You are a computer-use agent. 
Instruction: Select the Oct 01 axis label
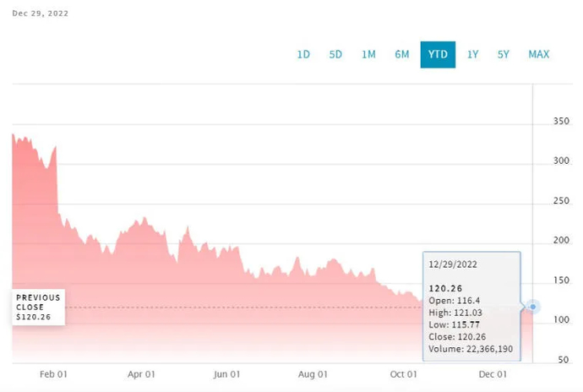pyautogui.click(x=403, y=374)
